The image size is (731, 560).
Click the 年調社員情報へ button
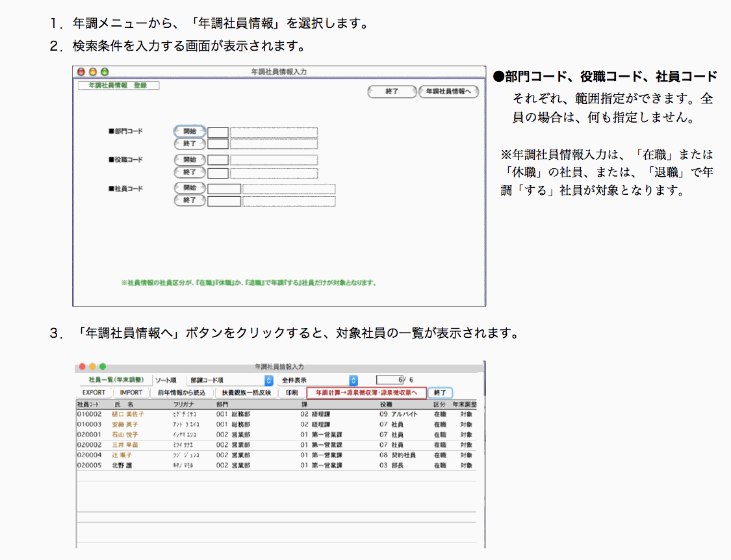(448, 92)
